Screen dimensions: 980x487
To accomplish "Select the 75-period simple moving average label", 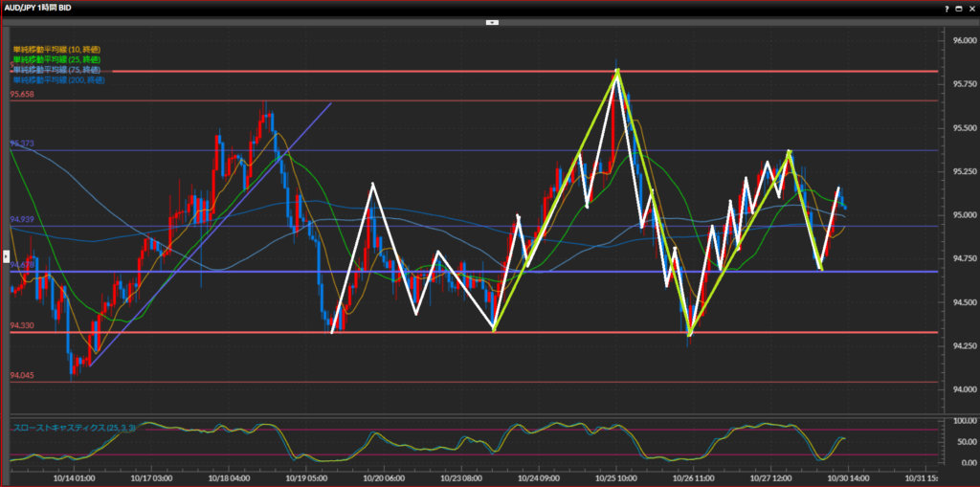I will click(56, 70).
